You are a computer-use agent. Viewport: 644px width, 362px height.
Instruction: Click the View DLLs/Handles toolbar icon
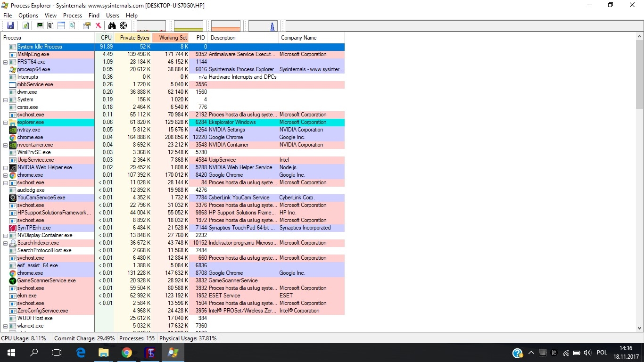click(x=72, y=26)
